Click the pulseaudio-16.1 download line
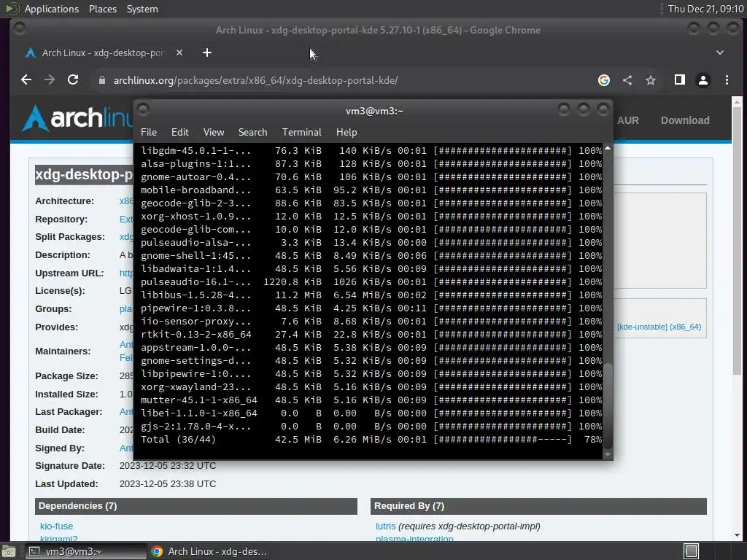The height and width of the screenshot is (560, 747). point(371,282)
